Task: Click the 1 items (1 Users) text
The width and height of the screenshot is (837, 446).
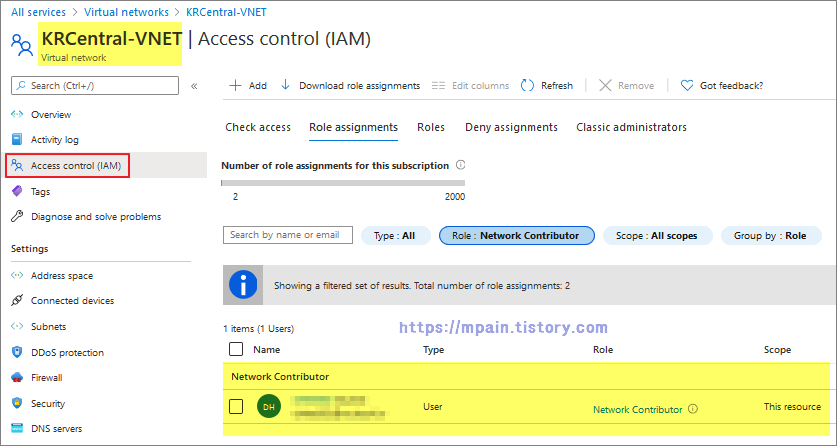Action: pos(258,329)
